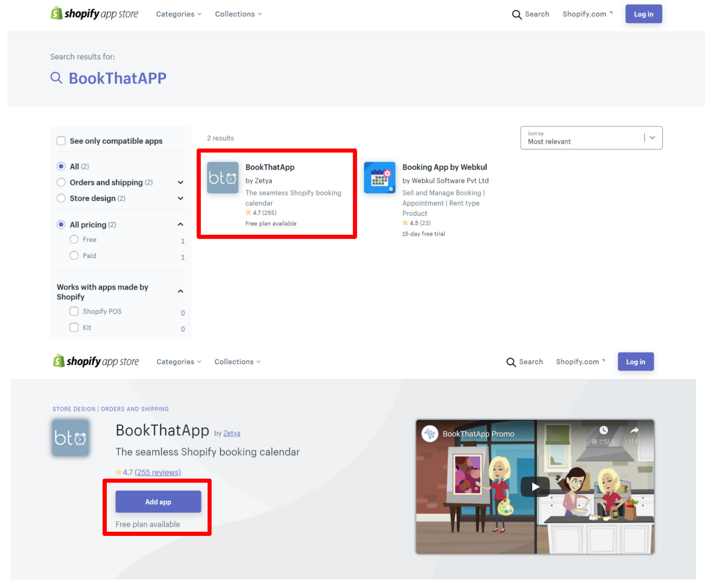
Task: Open Categories menu in top header
Action: 179,14
